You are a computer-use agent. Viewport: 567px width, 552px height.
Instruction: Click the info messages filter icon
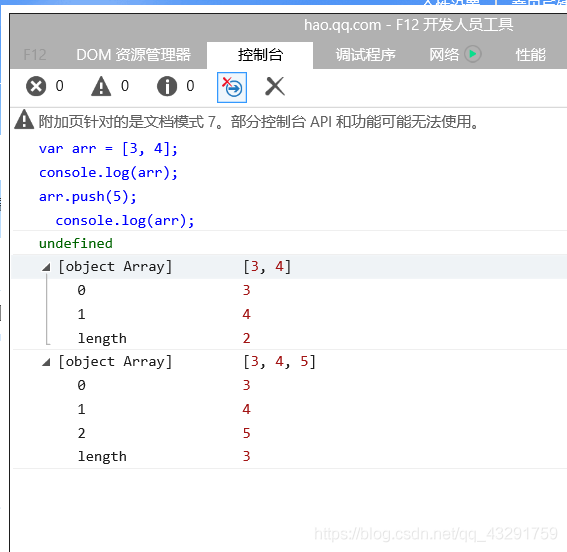tap(167, 86)
